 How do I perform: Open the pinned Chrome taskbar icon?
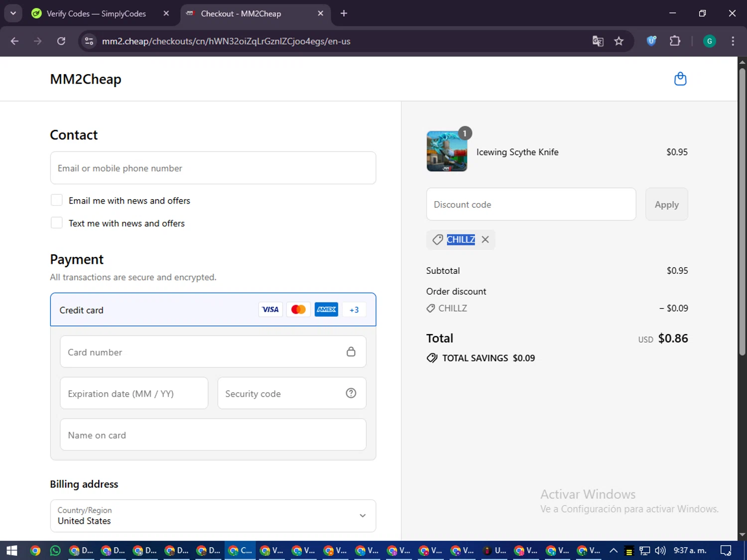click(x=35, y=551)
